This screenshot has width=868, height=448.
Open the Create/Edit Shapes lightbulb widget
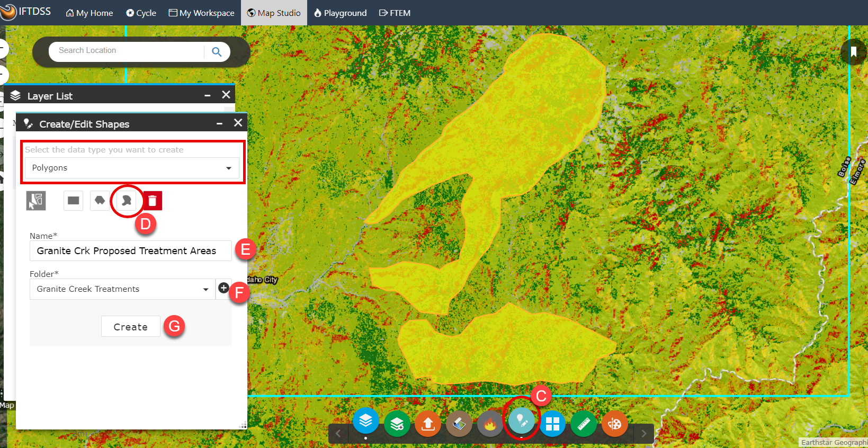(x=522, y=420)
